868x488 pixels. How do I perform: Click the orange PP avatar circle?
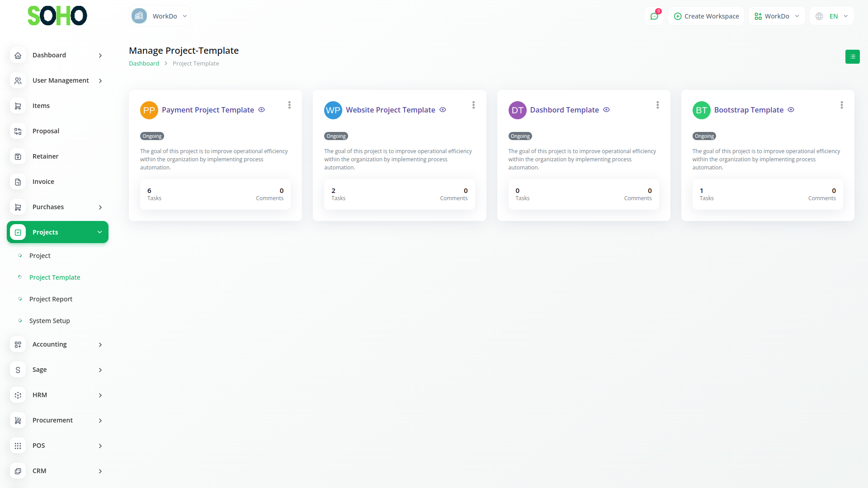149,110
